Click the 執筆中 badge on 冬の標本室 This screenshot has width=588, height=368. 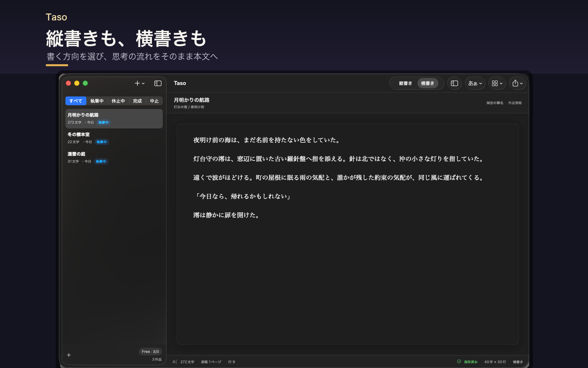102,142
